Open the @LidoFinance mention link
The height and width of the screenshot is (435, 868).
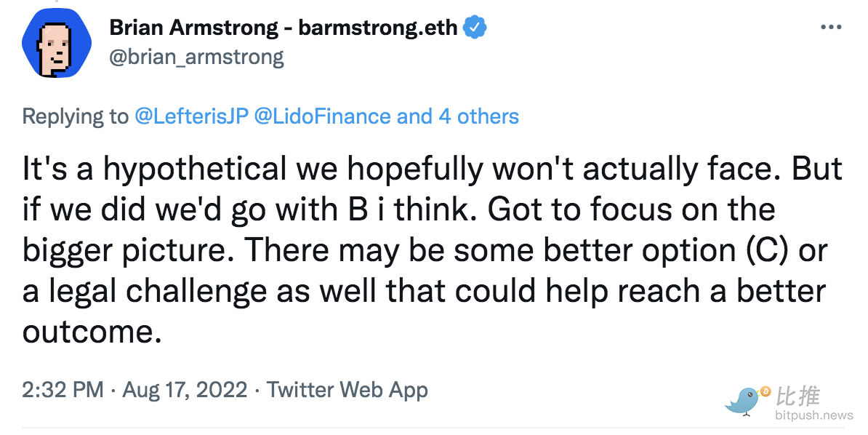tap(322, 116)
